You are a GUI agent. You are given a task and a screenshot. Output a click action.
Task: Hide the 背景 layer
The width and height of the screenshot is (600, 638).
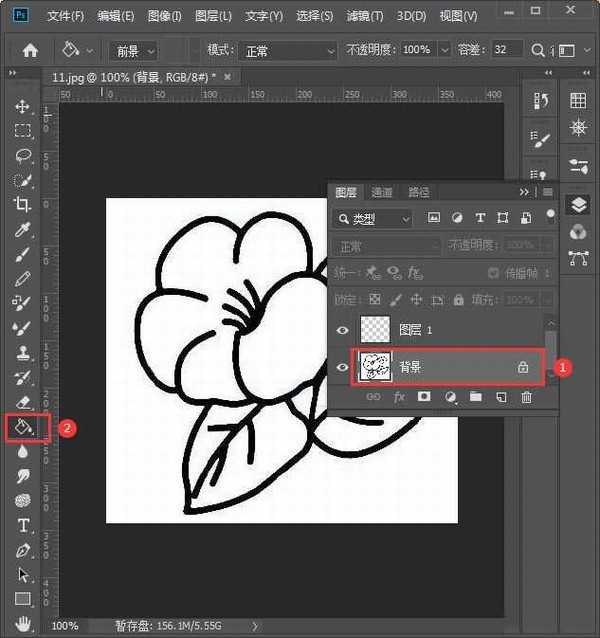[342, 367]
